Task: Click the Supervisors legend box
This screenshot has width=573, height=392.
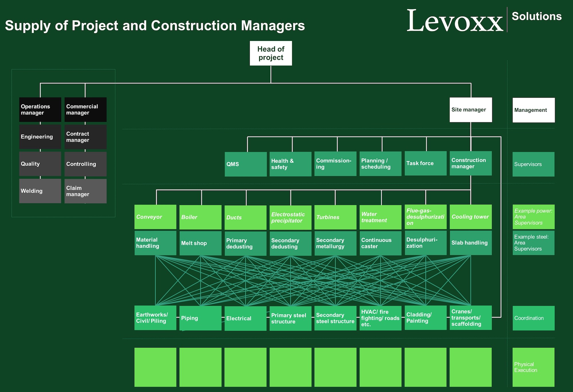Action: [x=533, y=164]
